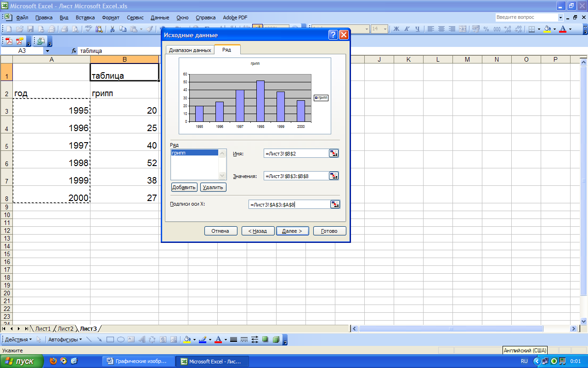Click the Добавить button
The image size is (588, 368).
pyautogui.click(x=184, y=187)
